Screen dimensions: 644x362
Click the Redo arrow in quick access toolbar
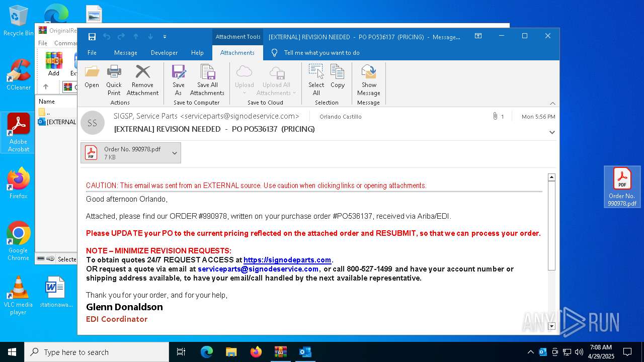121,37
